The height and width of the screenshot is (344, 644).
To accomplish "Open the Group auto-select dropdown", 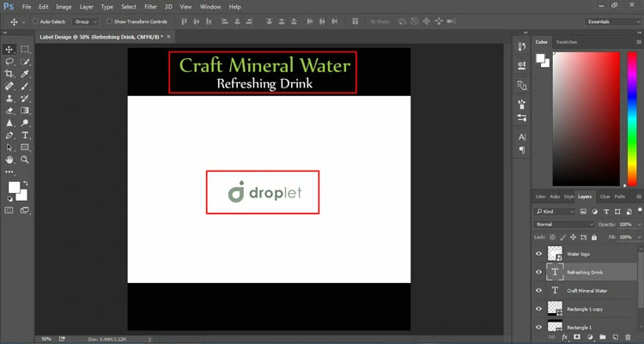I will pyautogui.click(x=85, y=21).
